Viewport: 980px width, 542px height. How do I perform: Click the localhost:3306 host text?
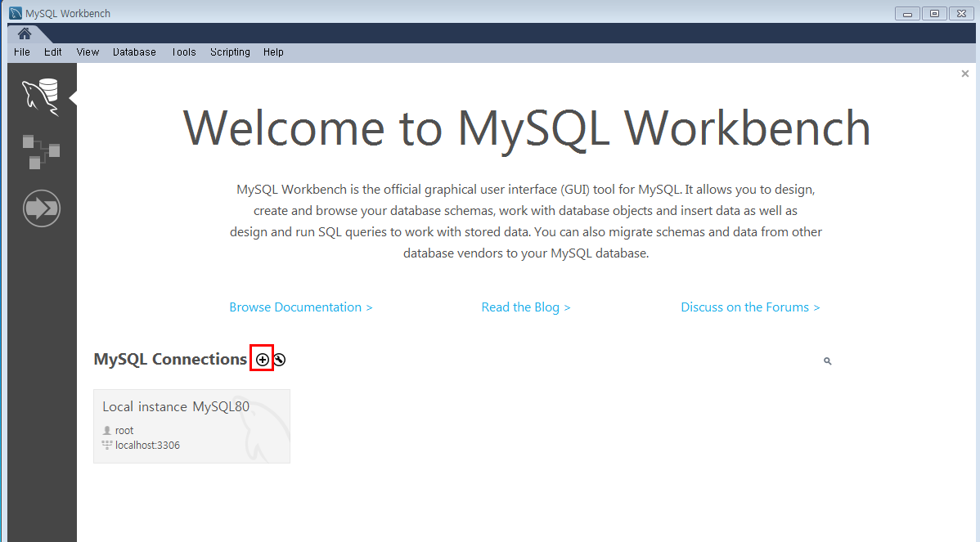(147, 446)
